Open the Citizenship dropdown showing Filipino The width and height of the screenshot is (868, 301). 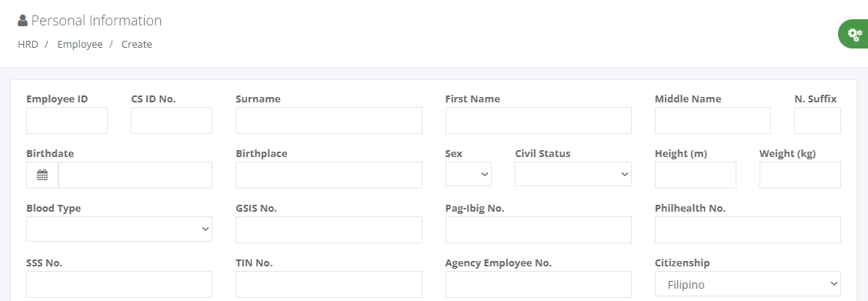pos(748,283)
